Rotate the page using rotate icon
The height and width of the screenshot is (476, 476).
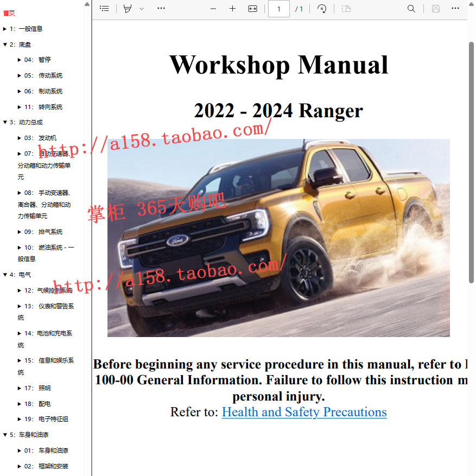322,9
